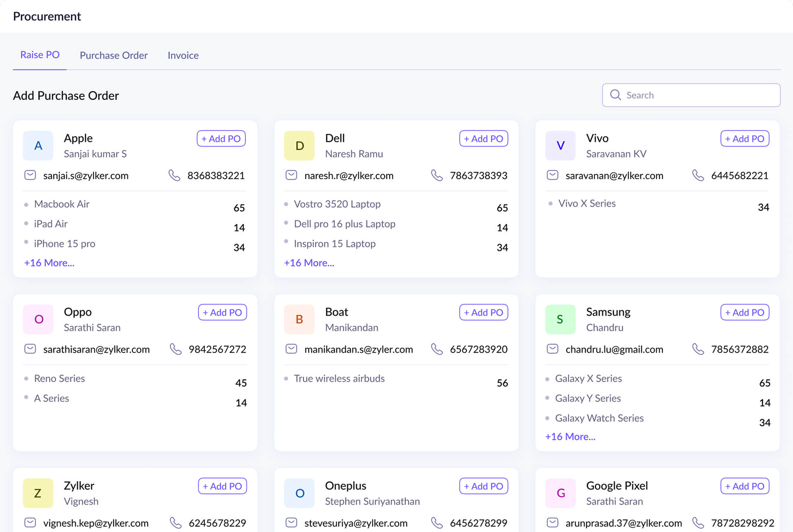Click contact name Naresh Ramu
Screen dimensions: 793x532
[x=354, y=154]
